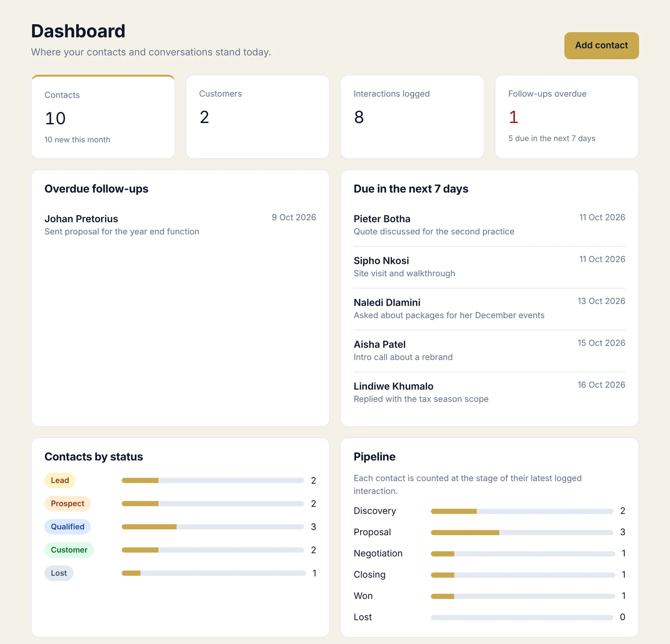
Task: Open the Contacts stat card
Action: (x=103, y=117)
